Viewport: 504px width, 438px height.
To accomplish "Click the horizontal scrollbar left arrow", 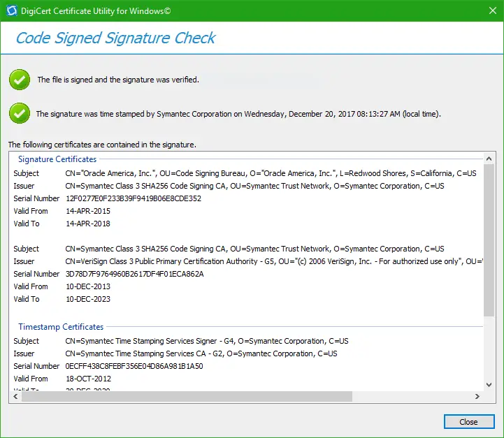I will click(15, 396).
